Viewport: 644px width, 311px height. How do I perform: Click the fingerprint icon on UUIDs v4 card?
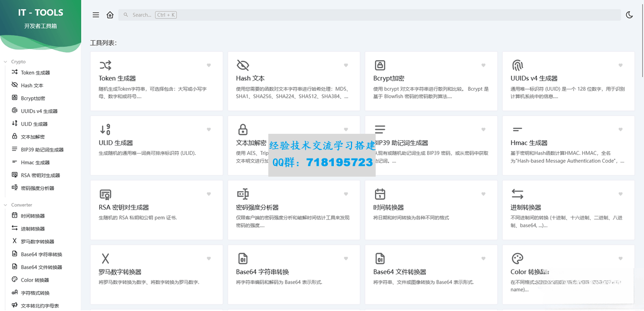point(517,66)
